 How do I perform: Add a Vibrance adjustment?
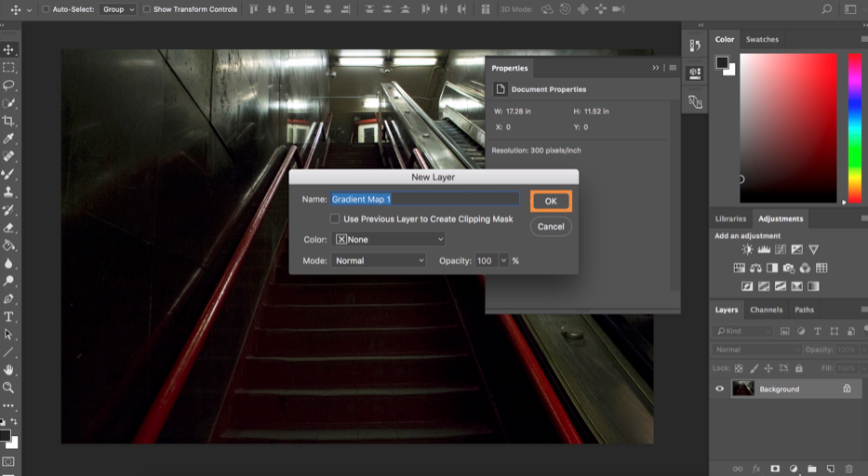tap(813, 250)
